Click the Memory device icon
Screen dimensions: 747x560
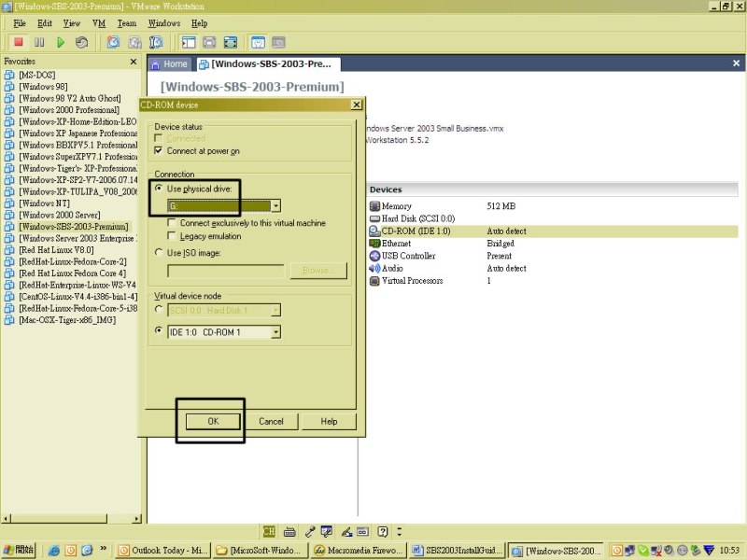[x=375, y=205]
